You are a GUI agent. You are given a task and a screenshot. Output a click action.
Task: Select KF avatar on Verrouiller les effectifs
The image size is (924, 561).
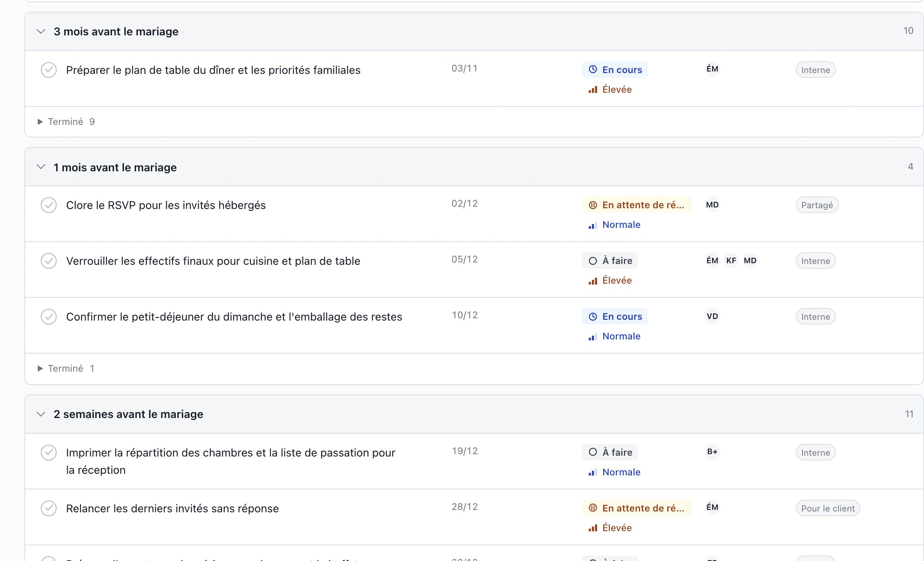point(731,260)
